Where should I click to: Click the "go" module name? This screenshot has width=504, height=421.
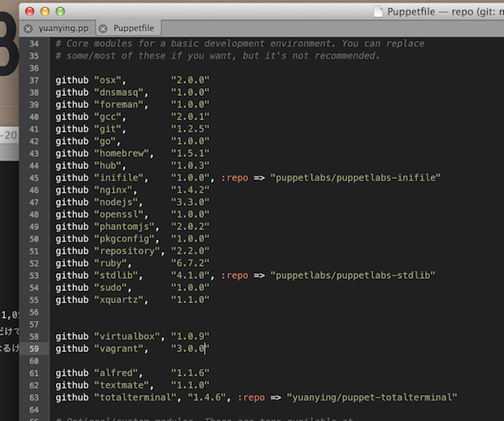[105, 141]
